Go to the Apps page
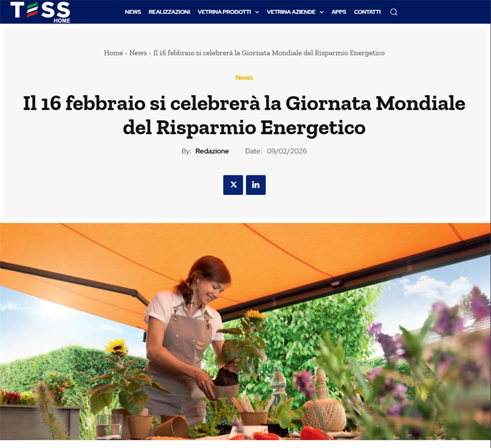 [x=339, y=12]
